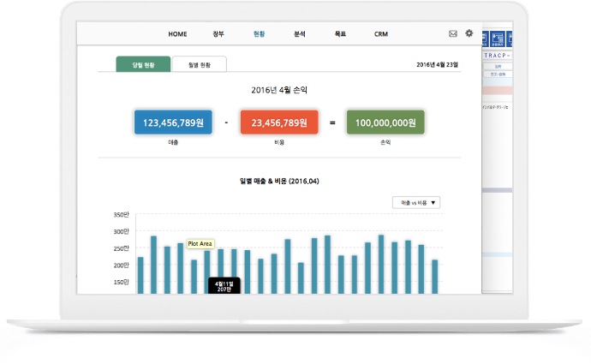Switch to the 월별 현황 tab
The height and width of the screenshot is (364, 591).
coord(199,63)
